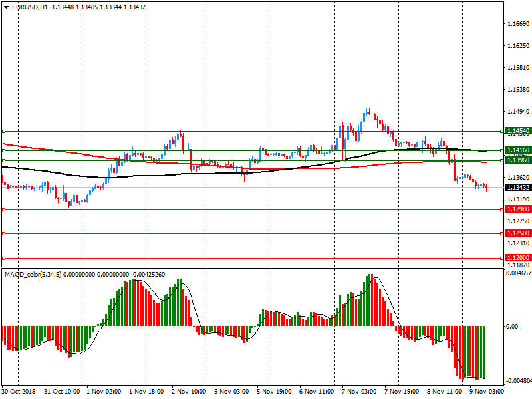This screenshot has width=532, height=399.
Task: Click the 5 Nov 19:00 time label
Action: [275, 392]
